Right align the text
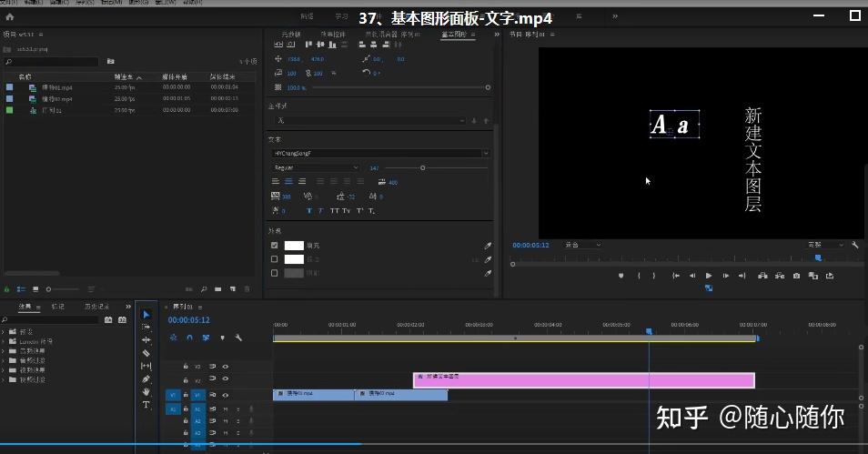The width and height of the screenshot is (868, 454). (x=302, y=182)
